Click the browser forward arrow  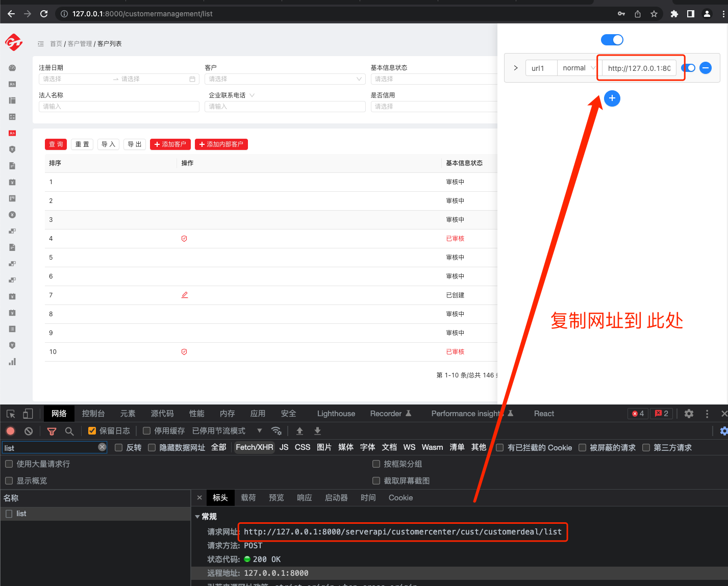click(28, 14)
